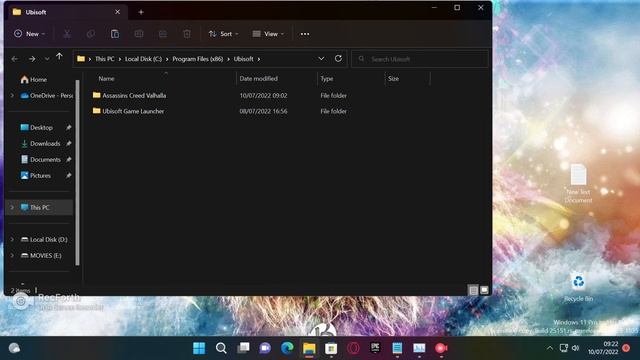This screenshot has width=640, height=360.
Task: Select Recycle Bin on desktop
Action: point(578,288)
